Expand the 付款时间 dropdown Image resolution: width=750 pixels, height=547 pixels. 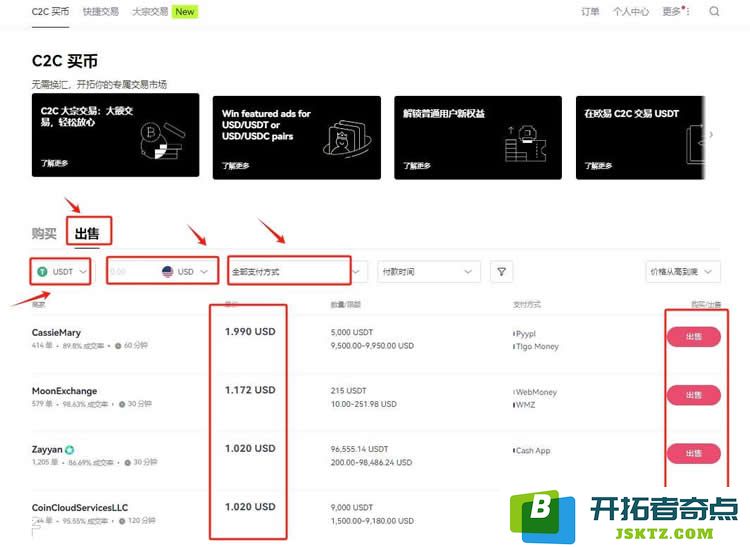(429, 272)
